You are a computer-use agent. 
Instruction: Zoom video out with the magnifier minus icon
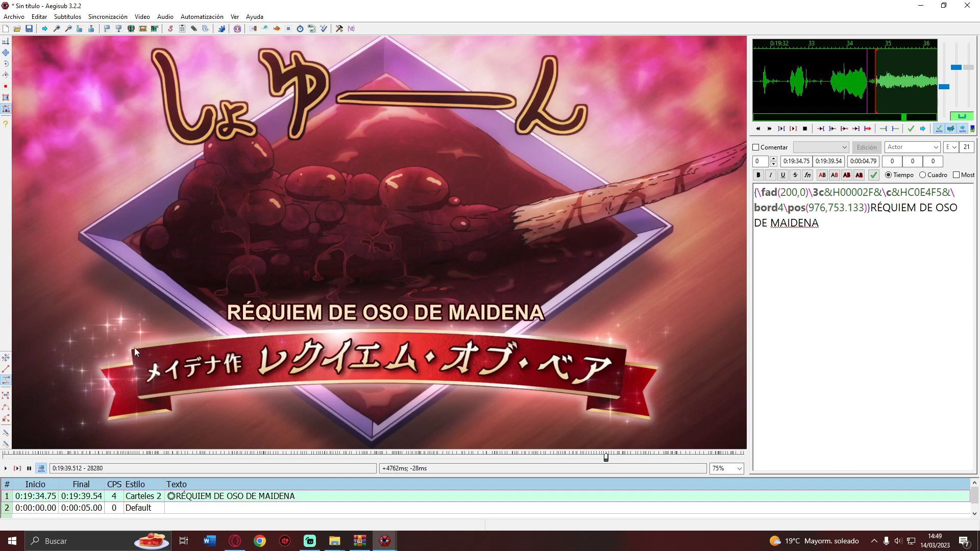click(68, 29)
